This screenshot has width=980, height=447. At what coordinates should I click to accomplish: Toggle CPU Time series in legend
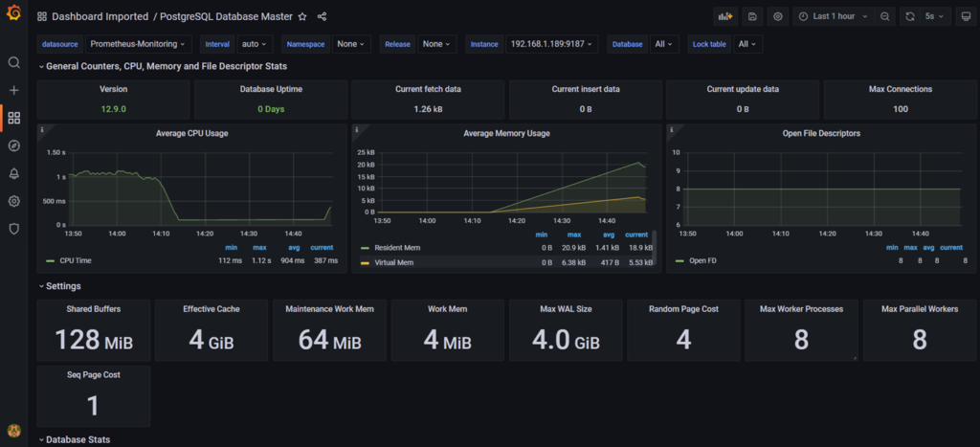point(74,259)
